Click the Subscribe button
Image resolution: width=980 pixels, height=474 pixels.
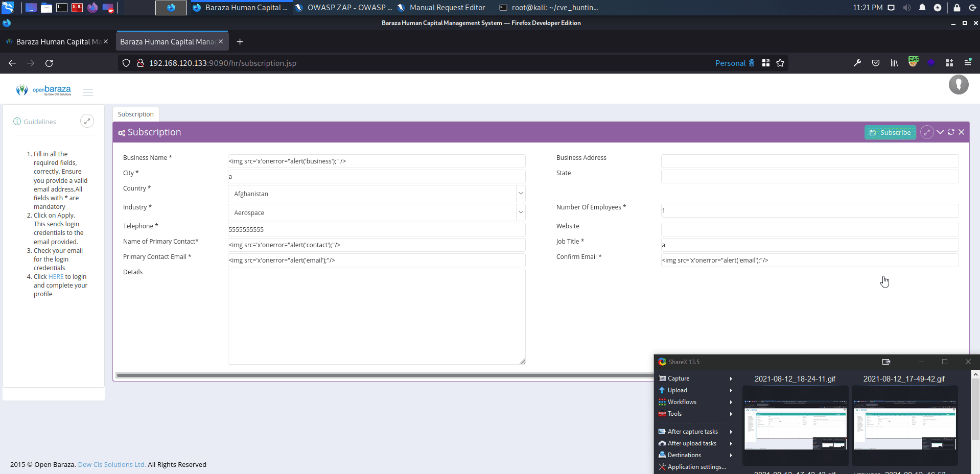[890, 132]
